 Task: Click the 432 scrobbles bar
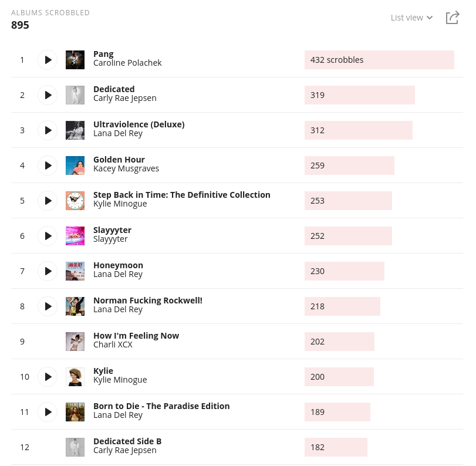point(379,60)
